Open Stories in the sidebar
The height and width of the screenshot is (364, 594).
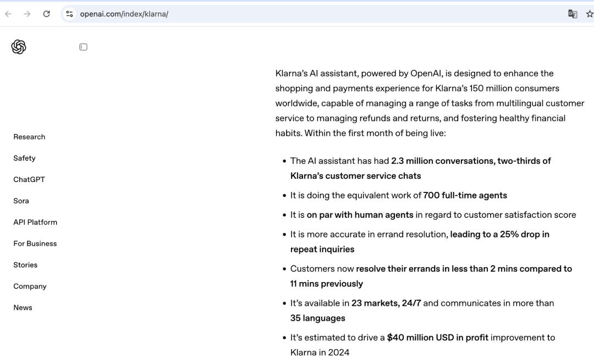pos(25,265)
